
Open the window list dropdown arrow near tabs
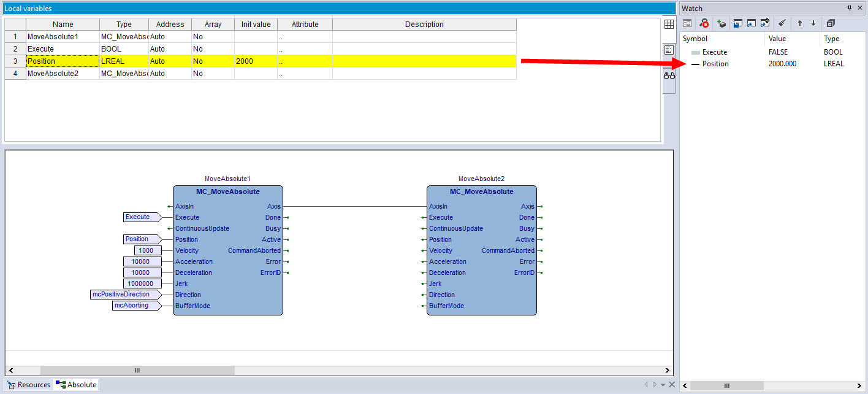pyautogui.click(x=663, y=385)
